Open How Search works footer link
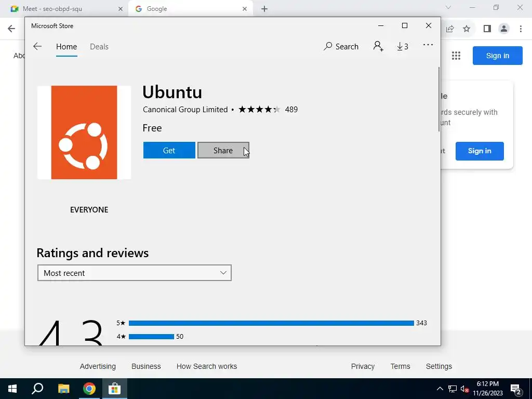This screenshot has width=532, height=399. click(207, 366)
